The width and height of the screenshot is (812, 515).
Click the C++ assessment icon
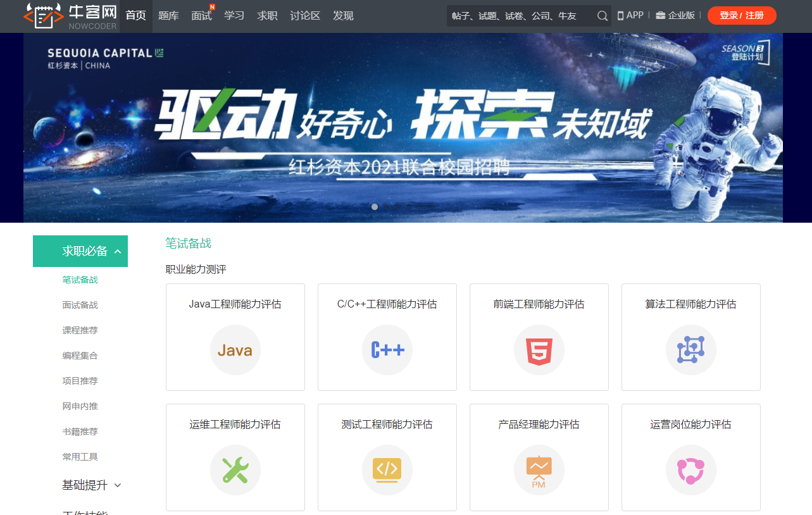coord(387,350)
